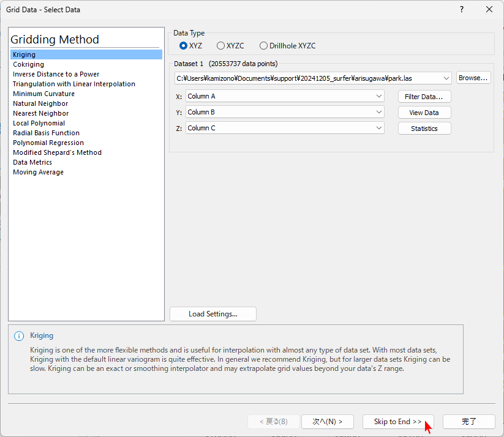This screenshot has width=504, height=437.
Task: Click the Browse... button
Action: pyautogui.click(x=473, y=78)
